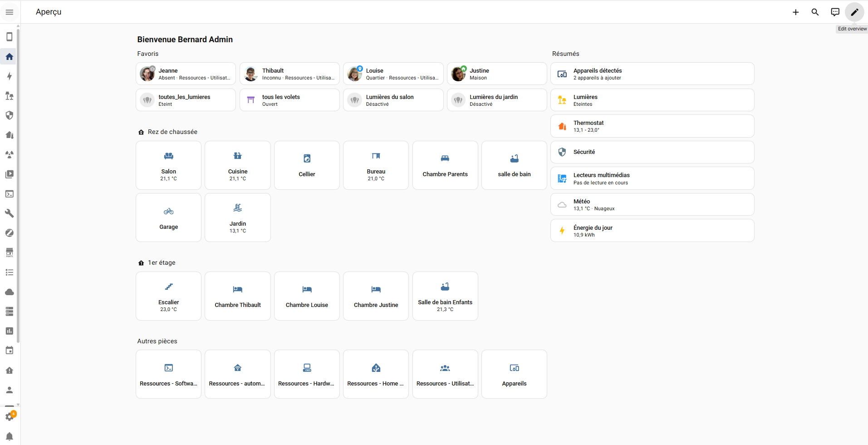Expand the sidebar with the hamburger menu

(x=10, y=12)
